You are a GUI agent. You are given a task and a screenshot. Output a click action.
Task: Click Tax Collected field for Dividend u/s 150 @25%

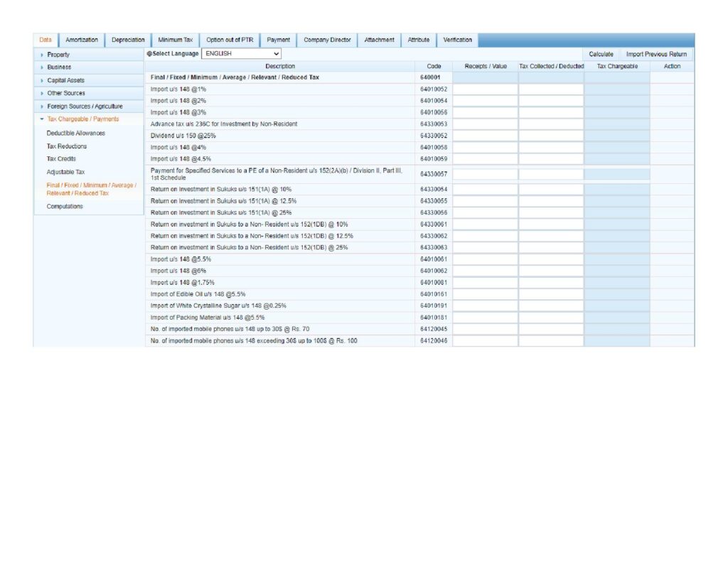pos(551,136)
